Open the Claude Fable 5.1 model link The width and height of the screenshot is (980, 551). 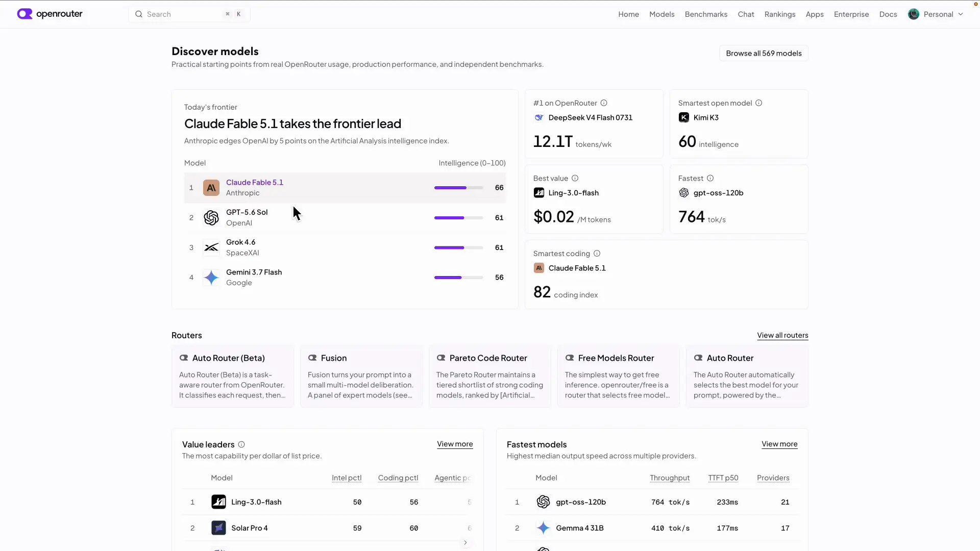(255, 182)
